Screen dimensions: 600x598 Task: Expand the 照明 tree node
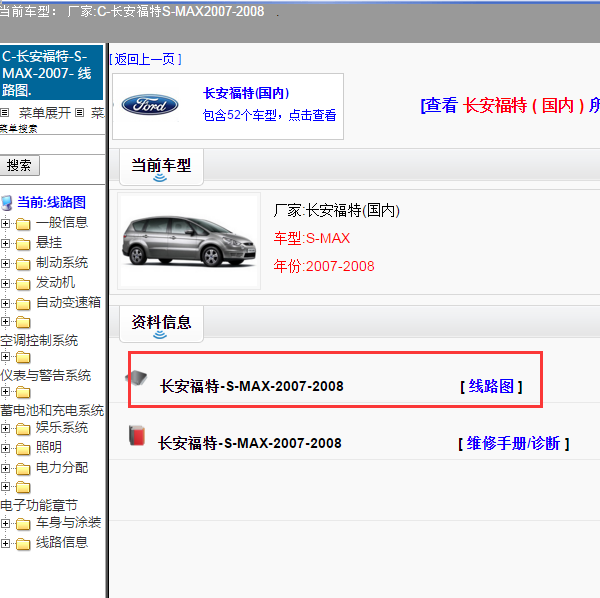(x=5, y=448)
